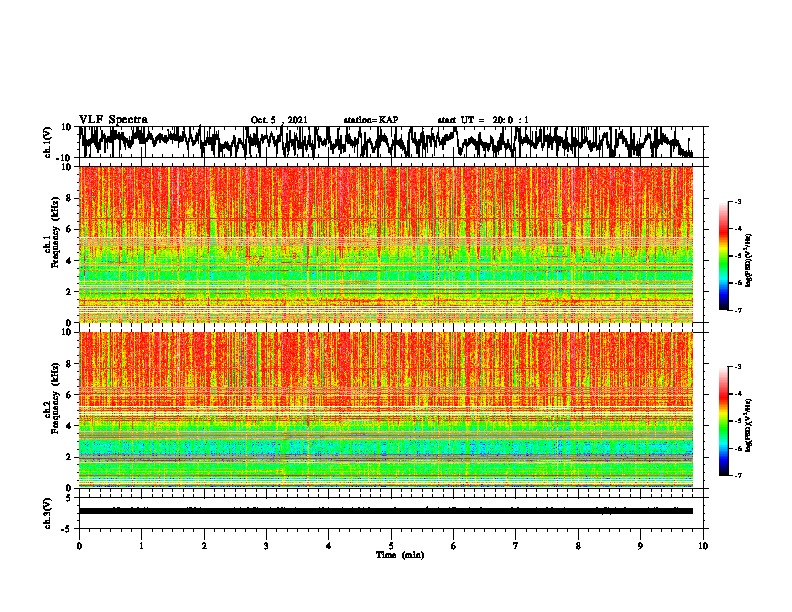This screenshot has width=792, height=612.
Task: Click time axis tick label "1"
Action: coord(141,546)
